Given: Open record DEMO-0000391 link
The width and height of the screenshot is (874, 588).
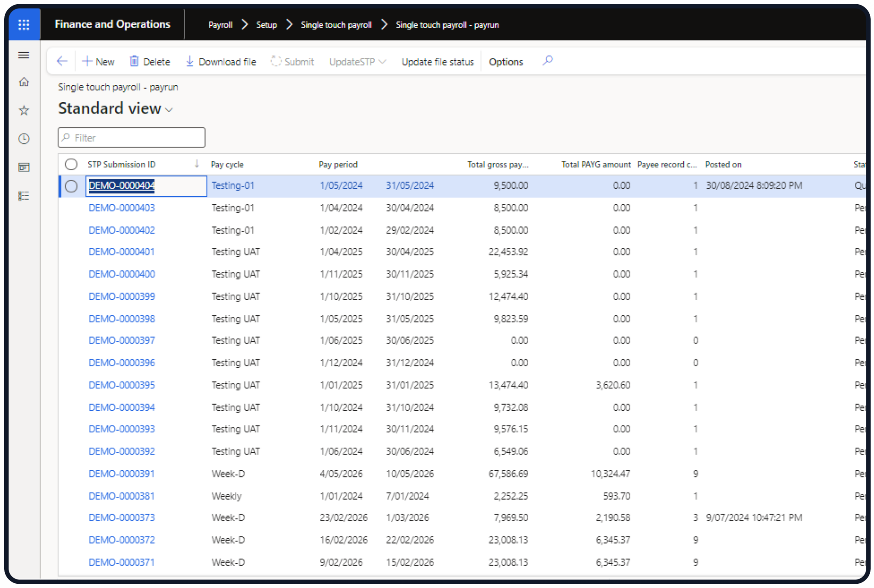Looking at the screenshot, I should tap(121, 473).
